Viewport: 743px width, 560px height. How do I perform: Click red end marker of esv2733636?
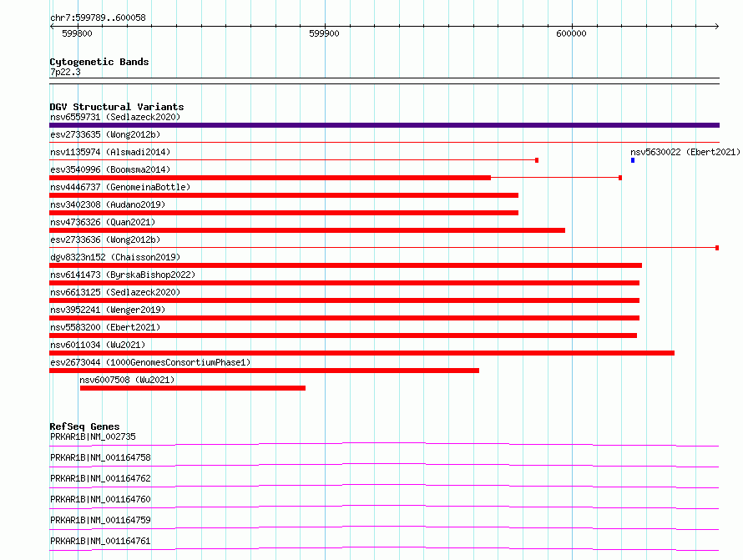(x=717, y=248)
